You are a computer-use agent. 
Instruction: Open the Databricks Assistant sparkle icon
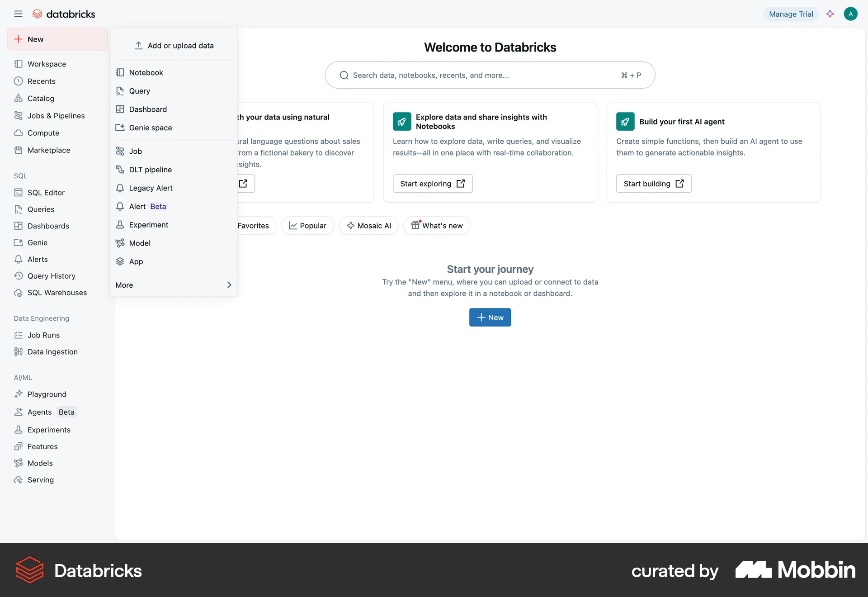pyautogui.click(x=830, y=14)
